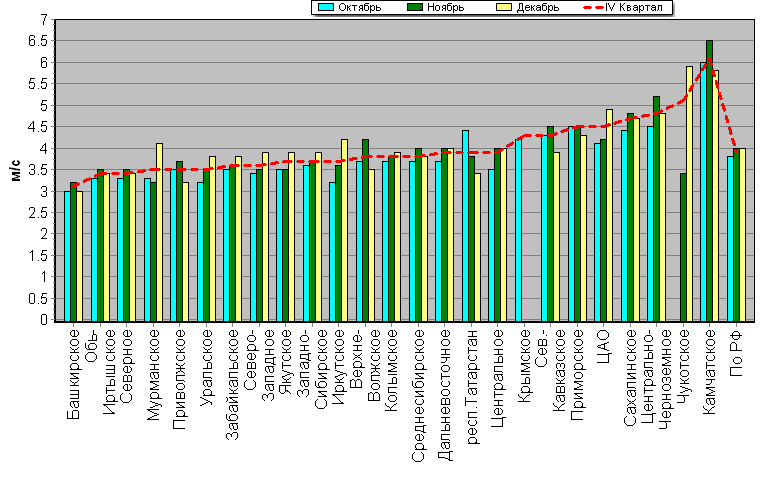
Task: Click the Уральское axis label
Action: [x=206, y=367]
